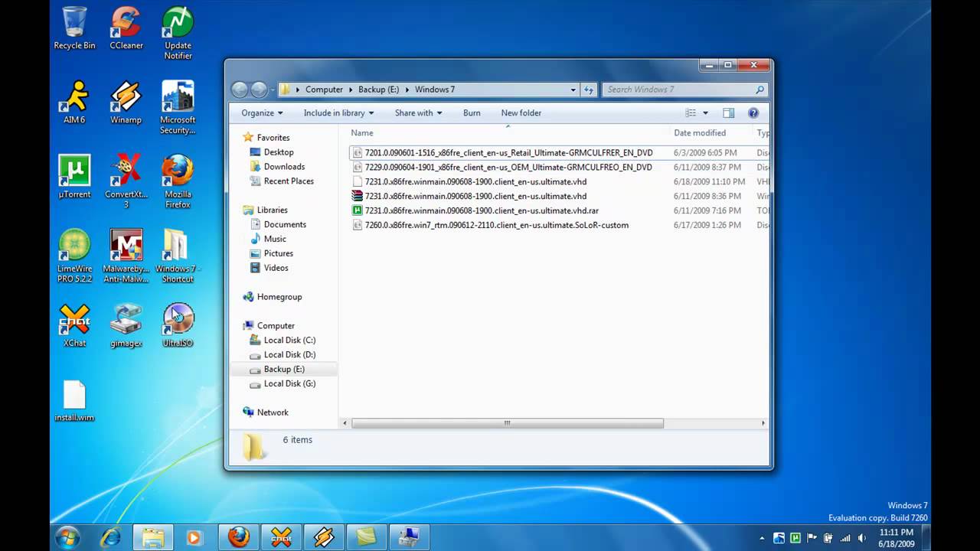This screenshot has height=551, width=980.
Task: Toggle the preview pane button
Action: [728, 112]
